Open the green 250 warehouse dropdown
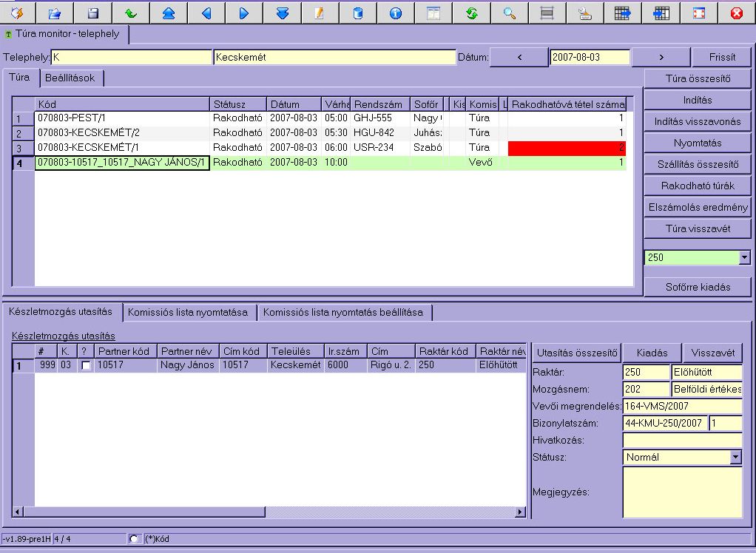 744,257
